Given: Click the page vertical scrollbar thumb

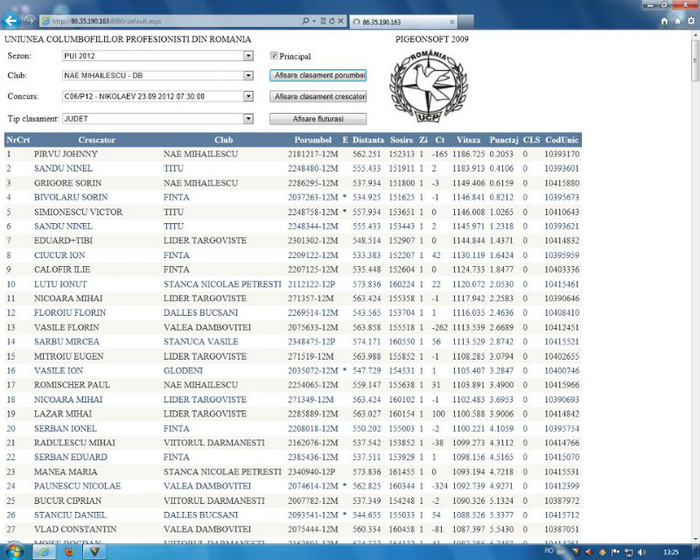Looking at the screenshot, I should click(695, 60).
